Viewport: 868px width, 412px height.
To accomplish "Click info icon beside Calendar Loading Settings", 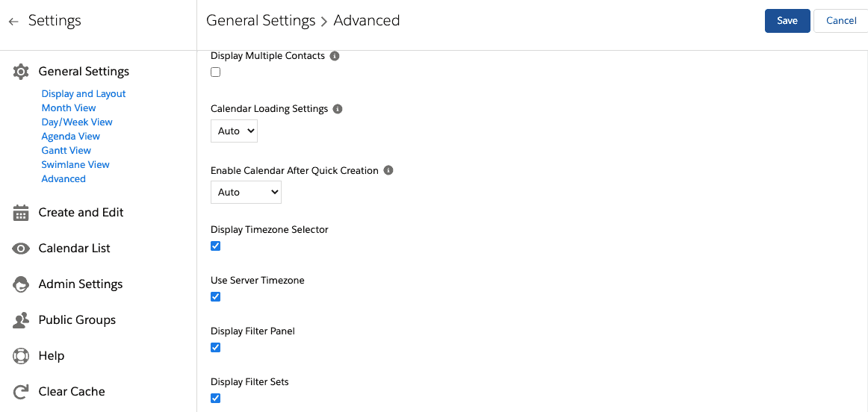I will point(338,109).
